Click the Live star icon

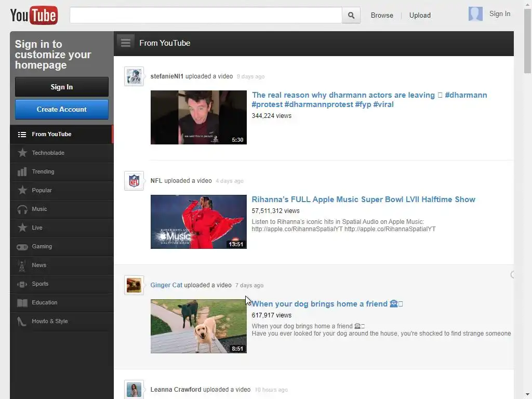[x=22, y=228]
